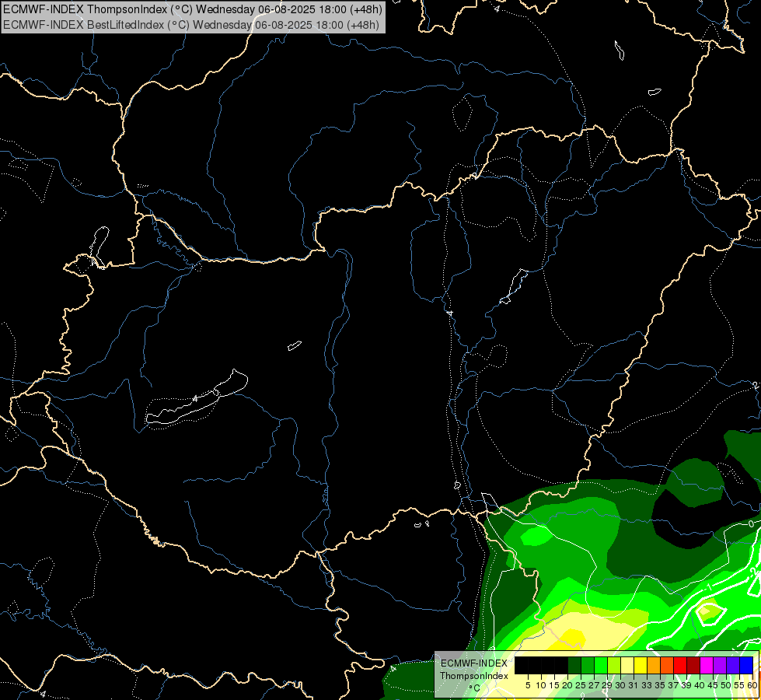Click the BestLiftedIndex title line at top
This screenshot has height=700, width=761.
tap(191, 24)
